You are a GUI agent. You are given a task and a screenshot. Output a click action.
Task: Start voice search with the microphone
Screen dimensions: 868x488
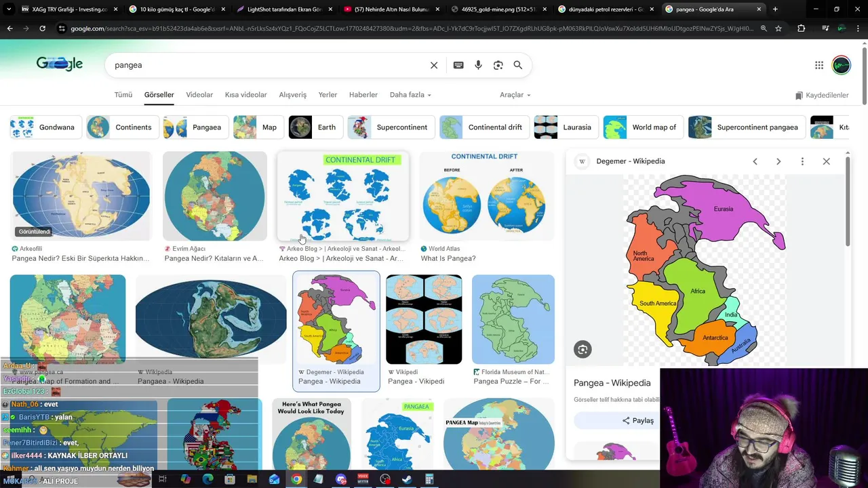(478, 65)
